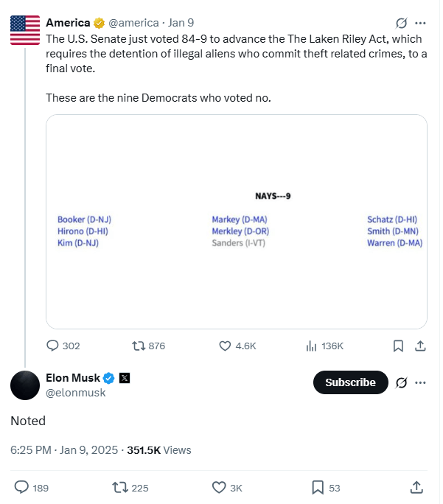Viewport: 443px width, 504px height.
Task: Share the America post
Action: (x=420, y=346)
